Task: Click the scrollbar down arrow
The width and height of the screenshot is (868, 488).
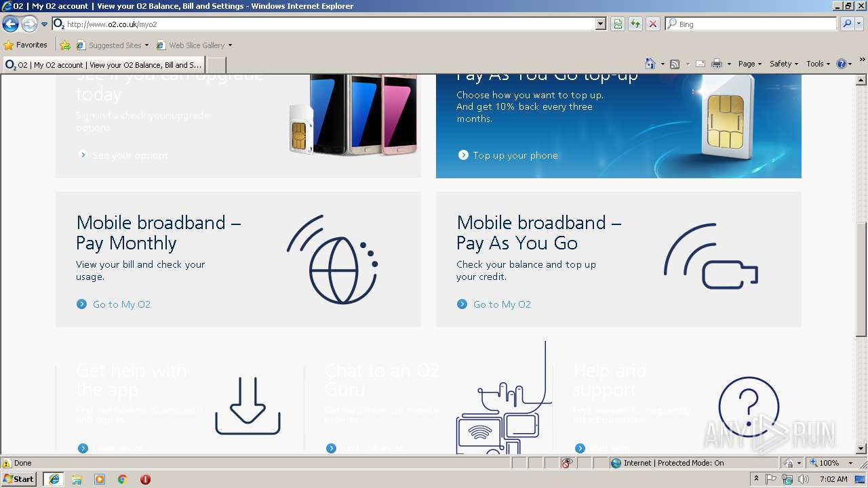Action: click(x=861, y=449)
